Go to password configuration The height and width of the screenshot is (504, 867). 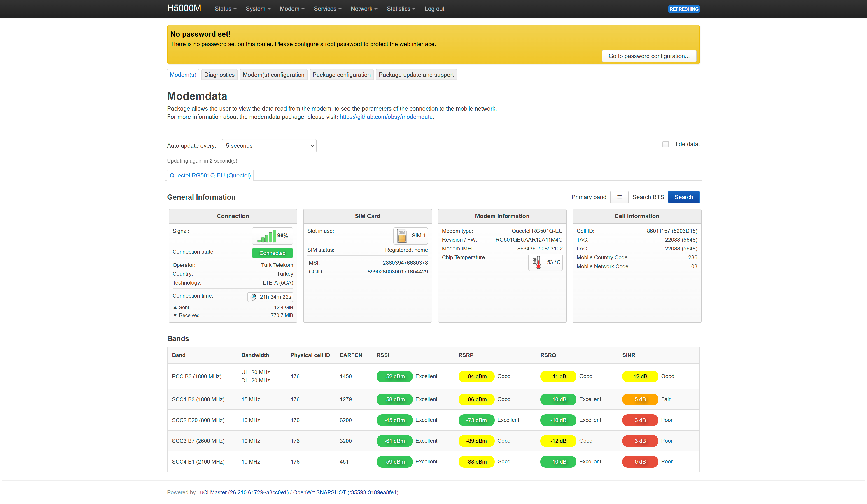point(648,56)
